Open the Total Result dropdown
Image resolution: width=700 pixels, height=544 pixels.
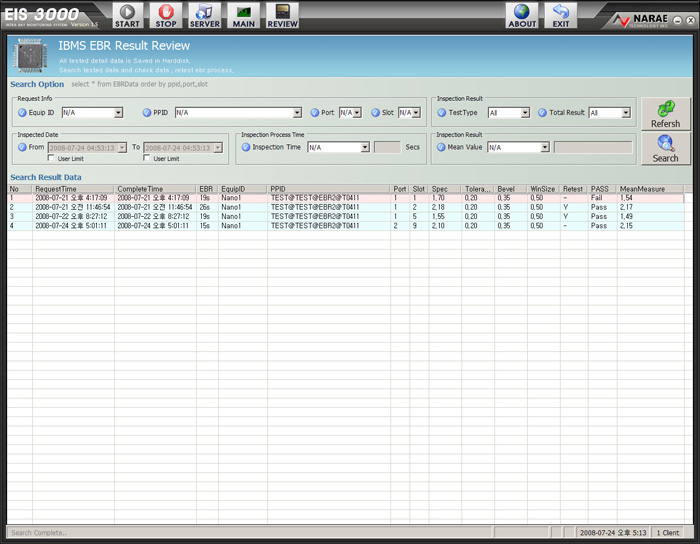coord(626,113)
